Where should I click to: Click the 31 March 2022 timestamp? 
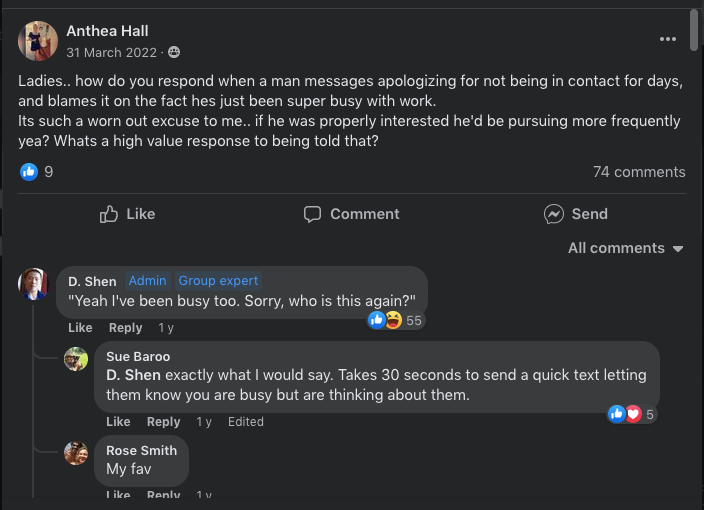[110, 51]
